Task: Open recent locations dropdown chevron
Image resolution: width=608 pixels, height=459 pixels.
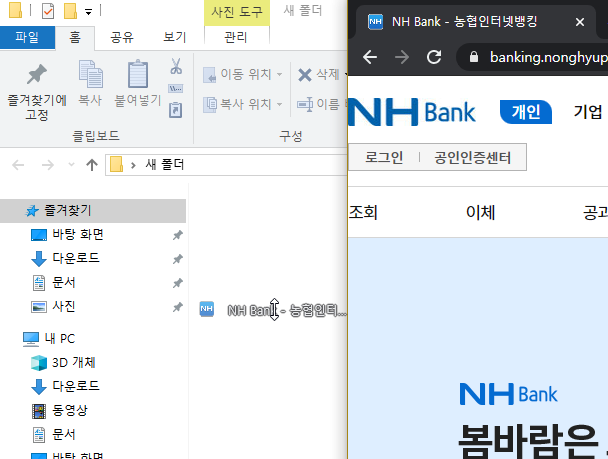Action: (71, 165)
